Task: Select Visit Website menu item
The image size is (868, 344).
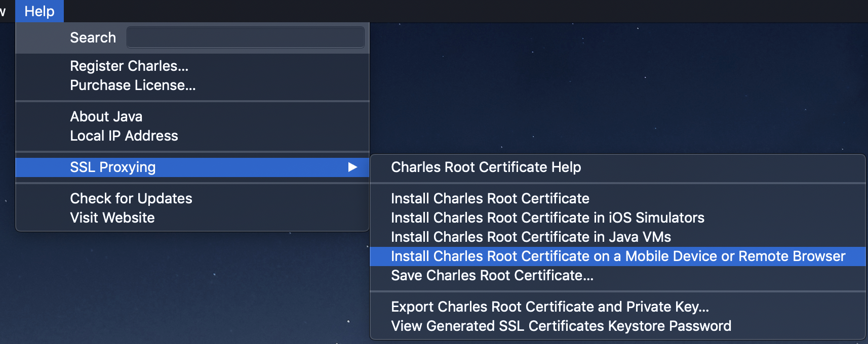Action: coord(192,218)
